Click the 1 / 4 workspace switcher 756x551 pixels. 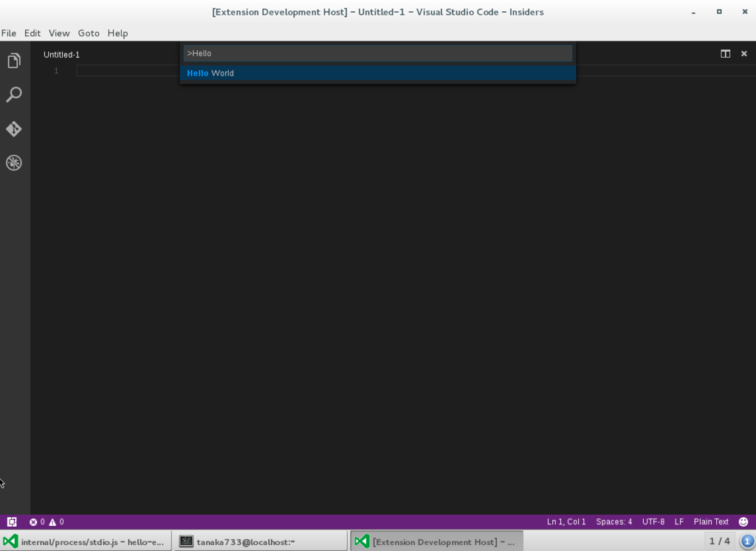(719, 541)
